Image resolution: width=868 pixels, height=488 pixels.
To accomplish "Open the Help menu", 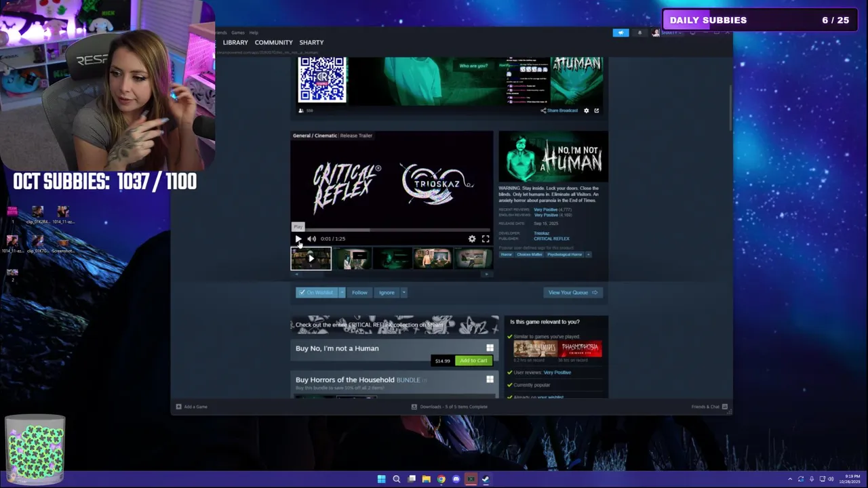I will tap(254, 33).
